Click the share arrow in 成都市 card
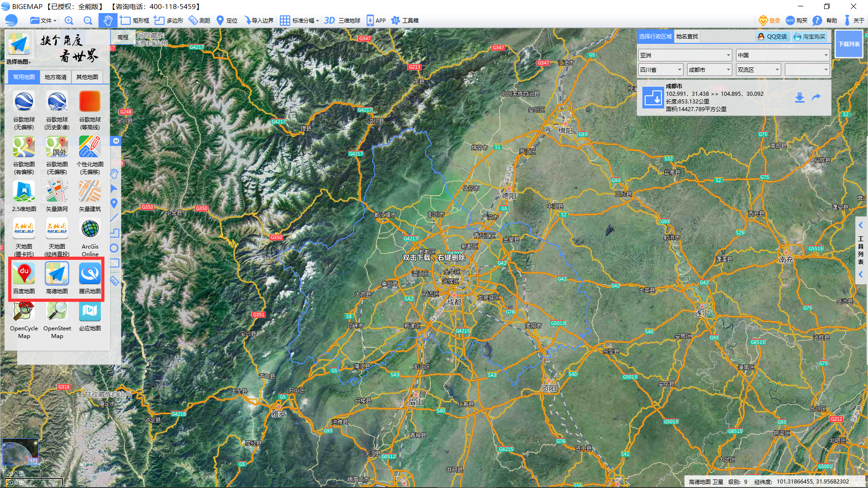The height and width of the screenshot is (488, 868). coord(816,98)
